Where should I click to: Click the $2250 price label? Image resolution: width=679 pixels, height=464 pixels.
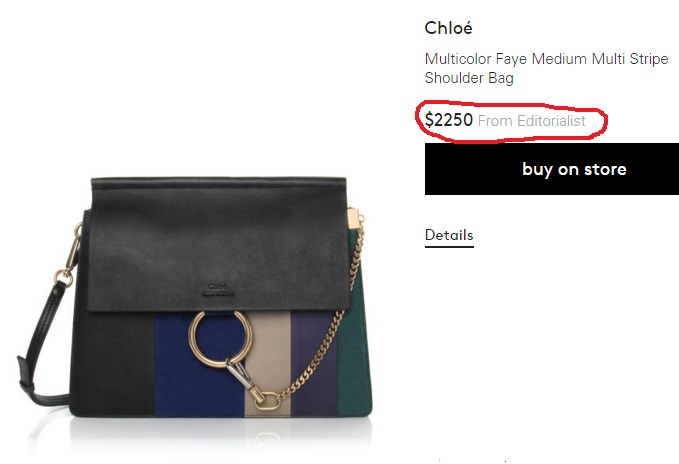coord(449,120)
